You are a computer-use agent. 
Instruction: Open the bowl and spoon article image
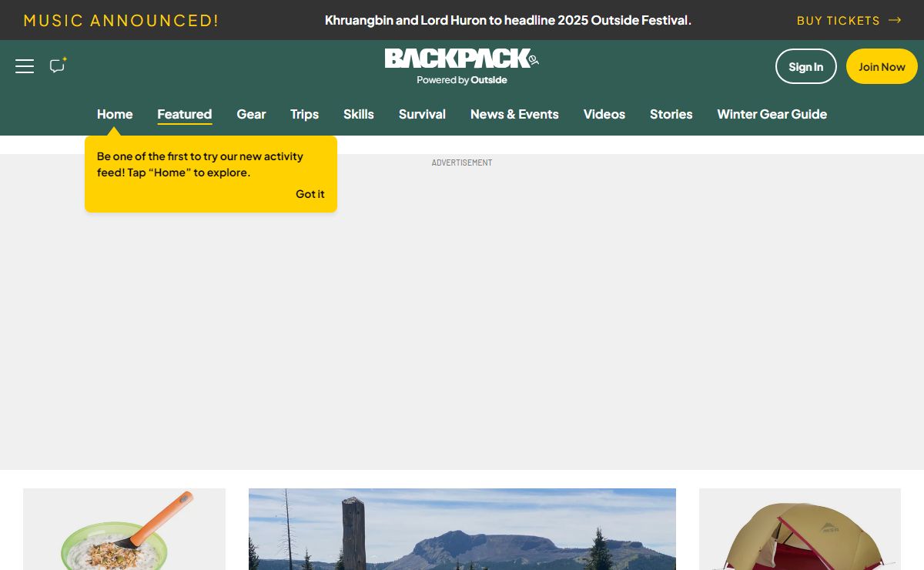124,530
